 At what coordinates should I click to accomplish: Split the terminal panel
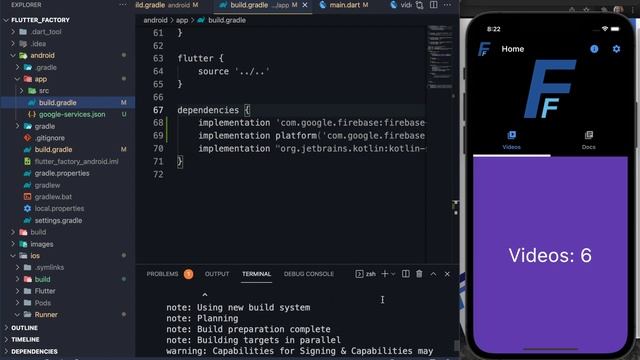pyautogui.click(x=406, y=274)
